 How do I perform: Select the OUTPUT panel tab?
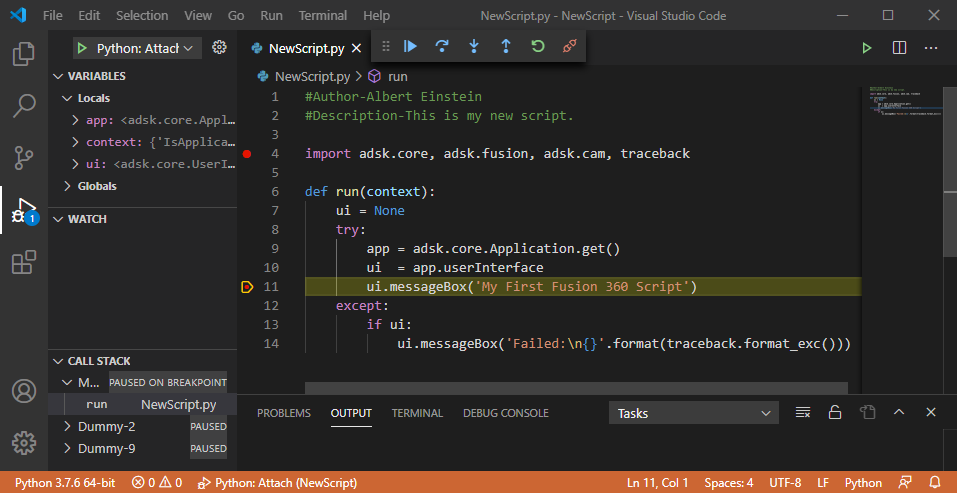point(352,413)
